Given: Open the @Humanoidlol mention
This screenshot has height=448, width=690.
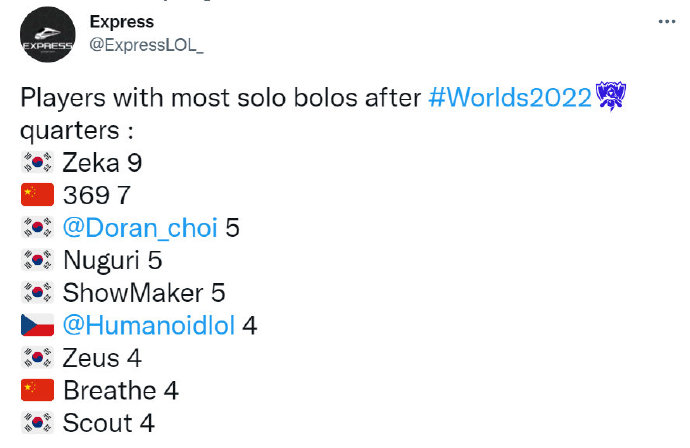Looking at the screenshot, I should [149, 326].
